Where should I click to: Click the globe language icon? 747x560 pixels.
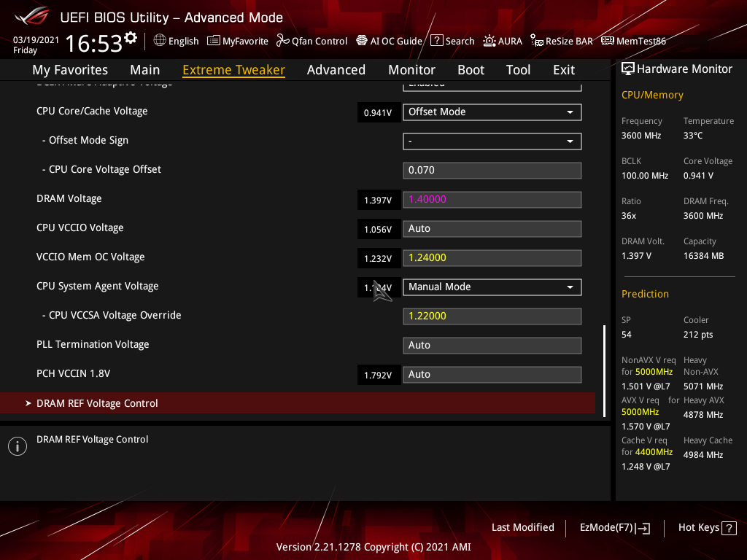160,41
